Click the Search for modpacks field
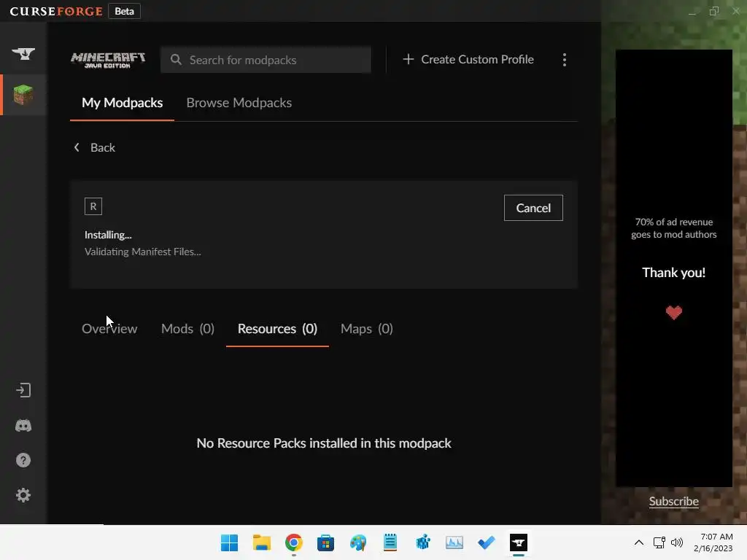Image resolution: width=747 pixels, height=560 pixels. pyautogui.click(x=266, y=60)
